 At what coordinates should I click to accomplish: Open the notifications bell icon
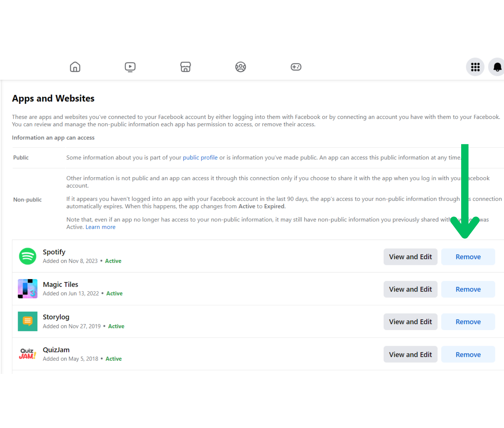tap(497, 67)
